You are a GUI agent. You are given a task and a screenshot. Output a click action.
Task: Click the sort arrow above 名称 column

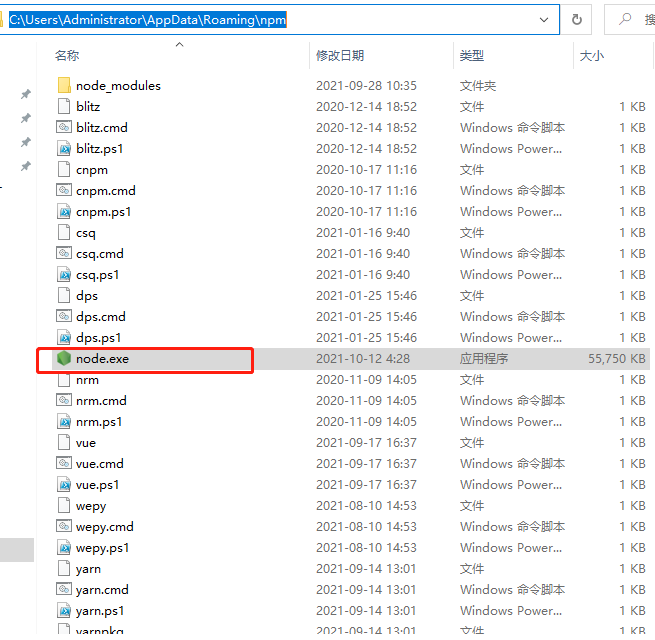pos(180,44)
